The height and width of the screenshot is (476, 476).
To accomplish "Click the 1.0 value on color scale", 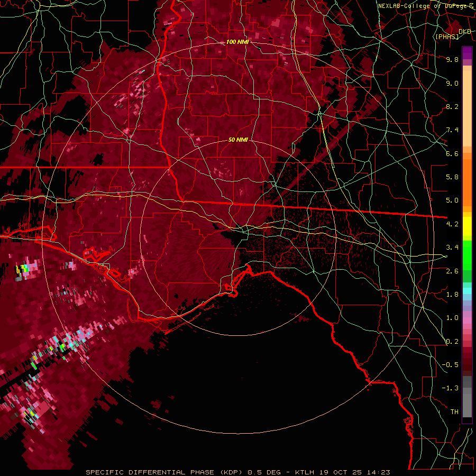I will click(452, 318).
